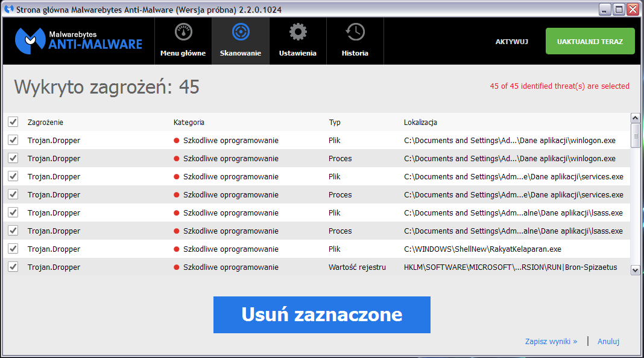Click the C:\WINDOWS\ShellNew\RakyatKelaparan.exe path
The height and width of the screenshot is (358, 644).
coord(482,249)
